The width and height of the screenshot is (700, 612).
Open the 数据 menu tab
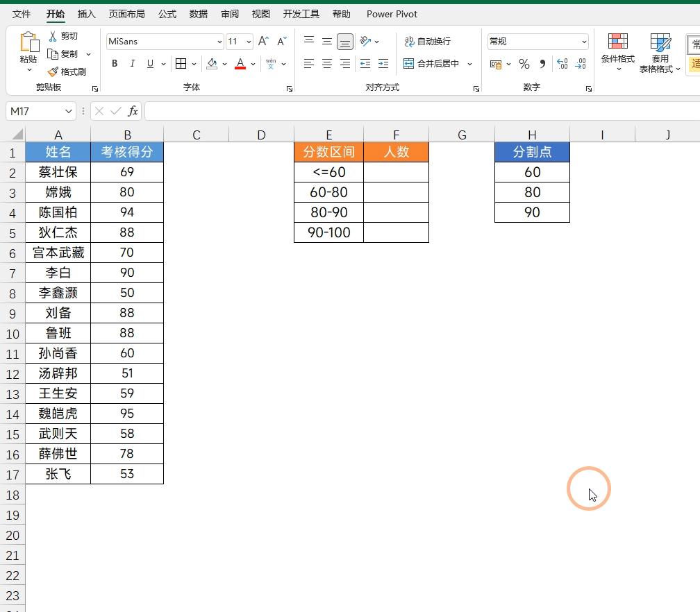[x=198, y=13]
